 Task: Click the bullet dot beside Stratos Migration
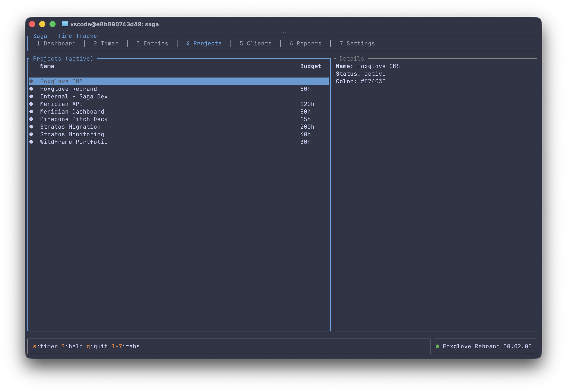[x=31, y=127]
